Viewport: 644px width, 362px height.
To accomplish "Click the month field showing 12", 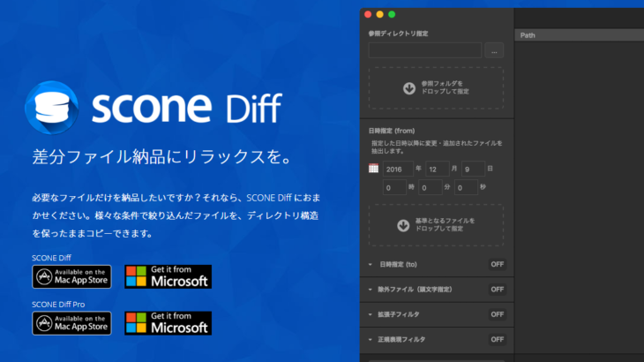I will click(437, 168).
